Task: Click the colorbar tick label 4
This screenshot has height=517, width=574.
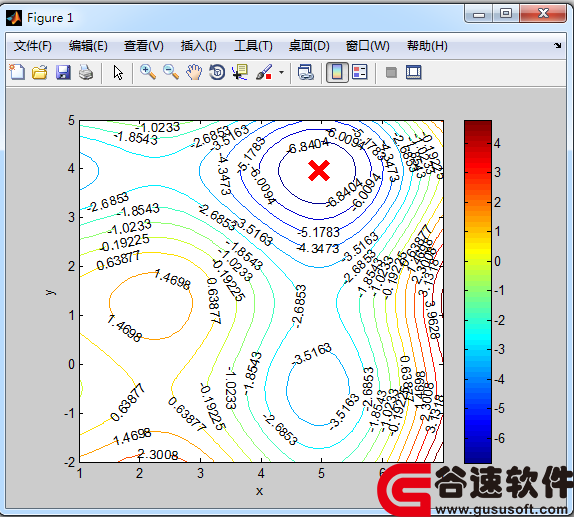Action: pos(497,143)
